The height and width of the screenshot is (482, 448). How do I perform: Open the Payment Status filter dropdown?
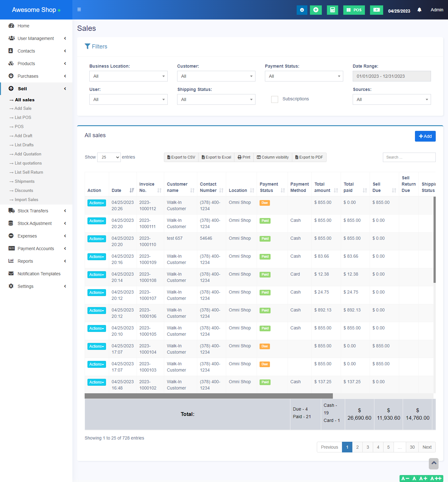(x=304, y=76)
